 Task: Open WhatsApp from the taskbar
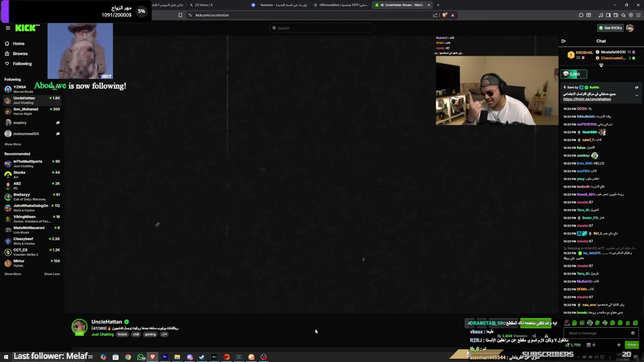pos(140,357)
